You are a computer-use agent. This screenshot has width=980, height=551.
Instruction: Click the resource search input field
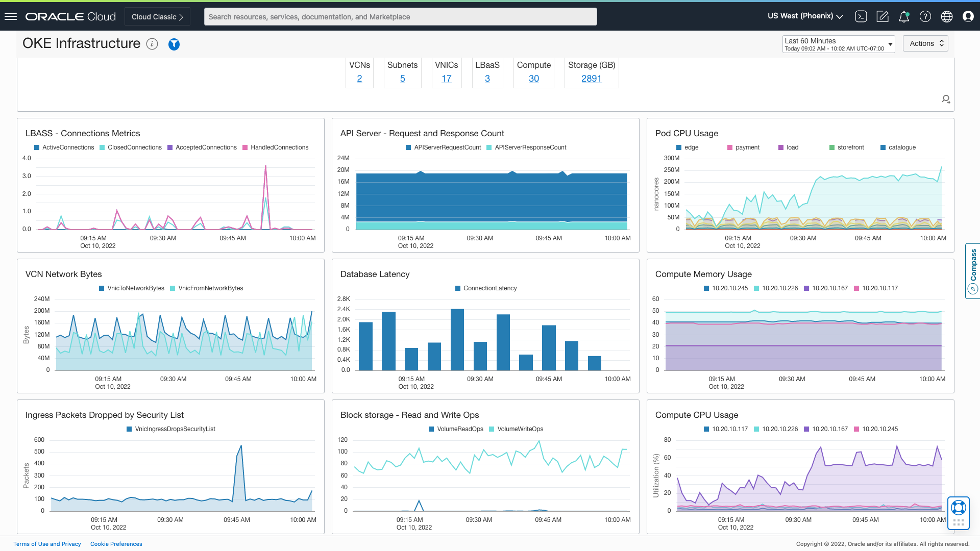pos(400,17)
